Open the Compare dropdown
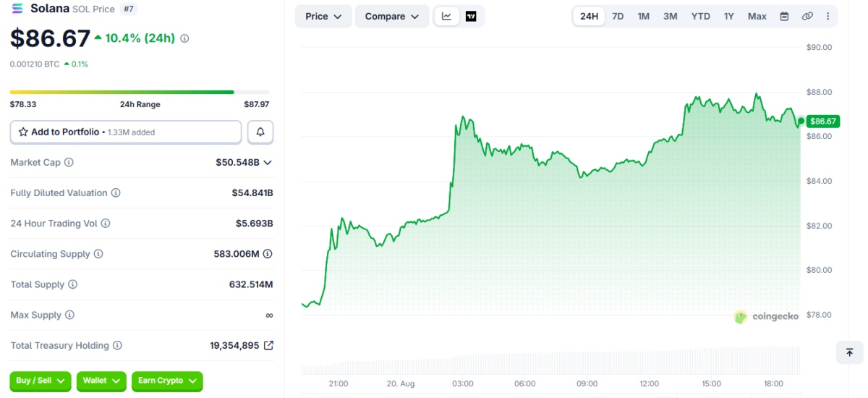868x398 pixels. click(x=391, y=16)
